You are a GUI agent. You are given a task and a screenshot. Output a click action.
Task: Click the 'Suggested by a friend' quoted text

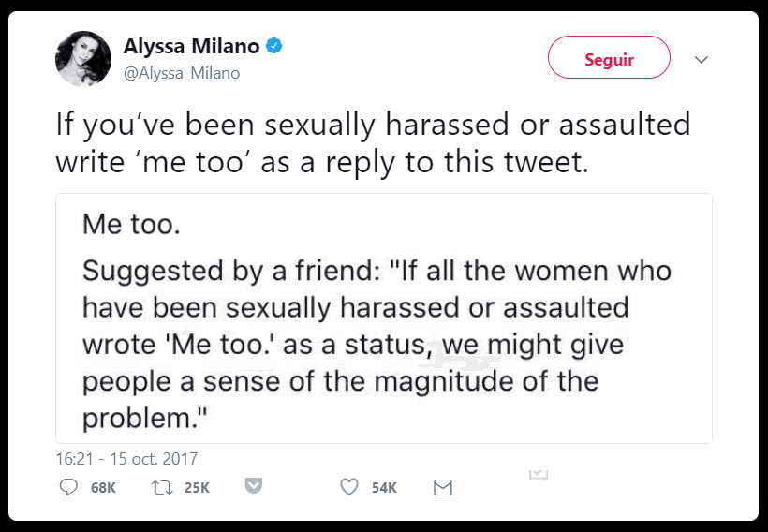tap(375, 345)
